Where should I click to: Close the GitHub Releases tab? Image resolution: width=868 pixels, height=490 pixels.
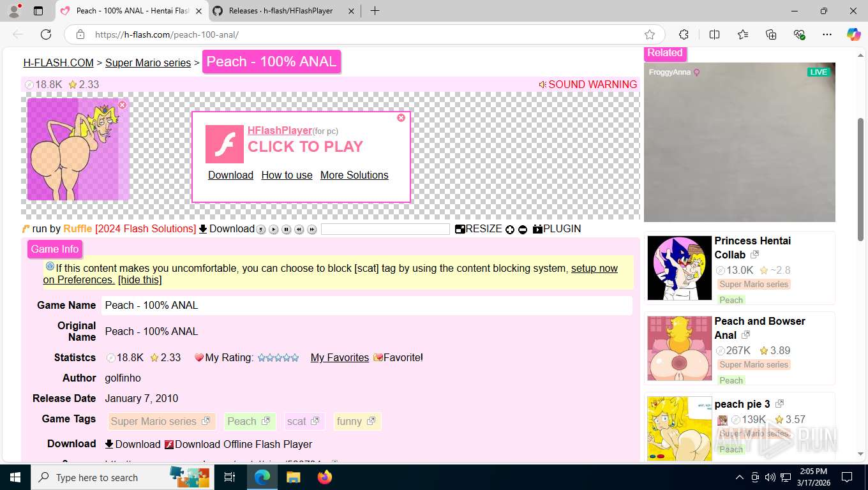pos(350,11)
